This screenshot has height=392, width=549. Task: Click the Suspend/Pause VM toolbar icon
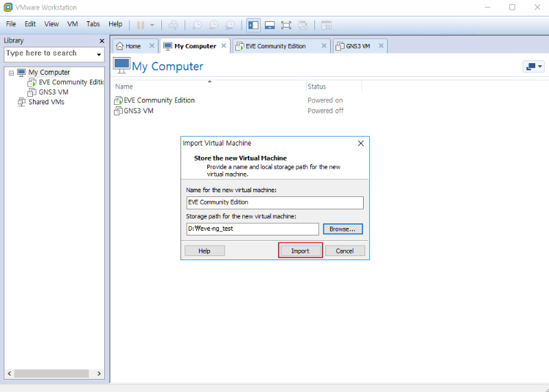point(141,25)
